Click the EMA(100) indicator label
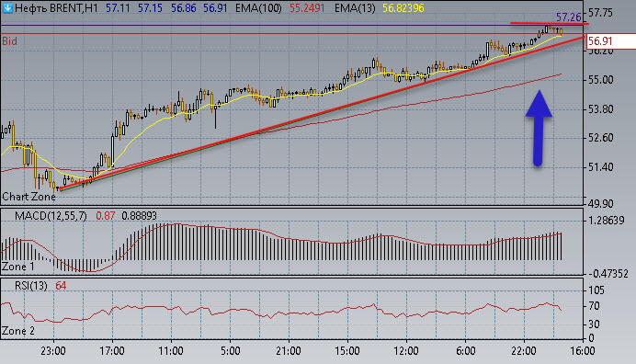This screenshot has width=636, height=364. [x=258, y=8]
